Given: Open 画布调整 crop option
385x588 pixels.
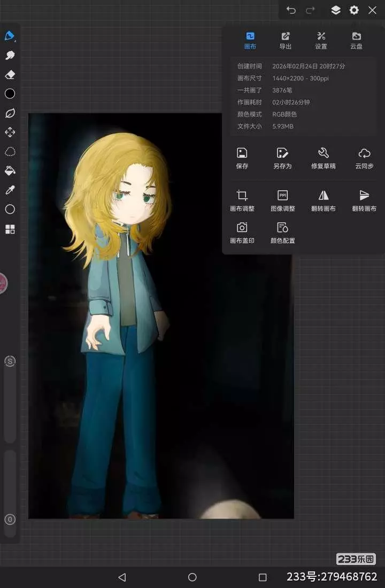Looking at the screenshot, I should click(242, 200).
